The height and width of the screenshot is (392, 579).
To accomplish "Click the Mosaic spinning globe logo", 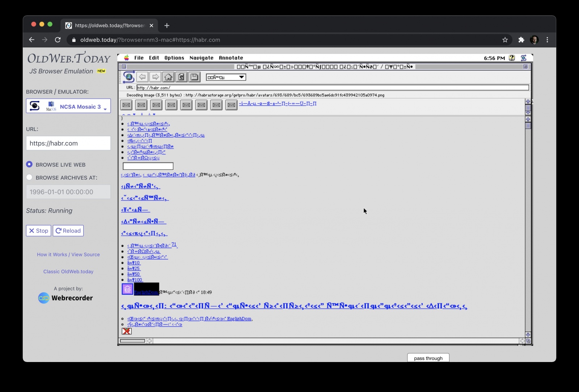I will click(128, 77).
